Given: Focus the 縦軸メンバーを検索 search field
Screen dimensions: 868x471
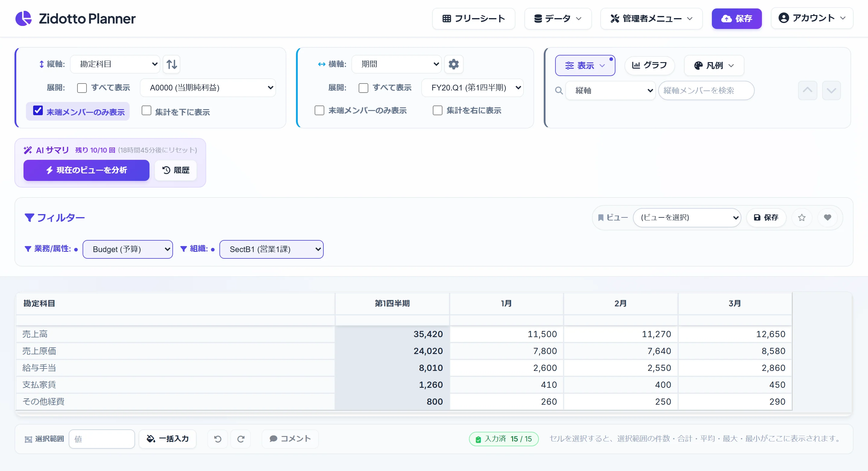Looking at the screenshot, I should pos(706,90).
